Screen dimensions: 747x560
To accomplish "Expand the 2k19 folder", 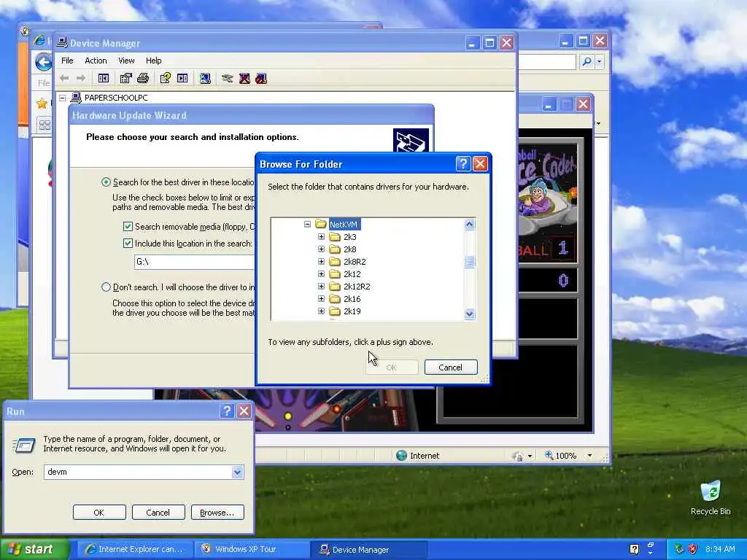I will 321,311.
